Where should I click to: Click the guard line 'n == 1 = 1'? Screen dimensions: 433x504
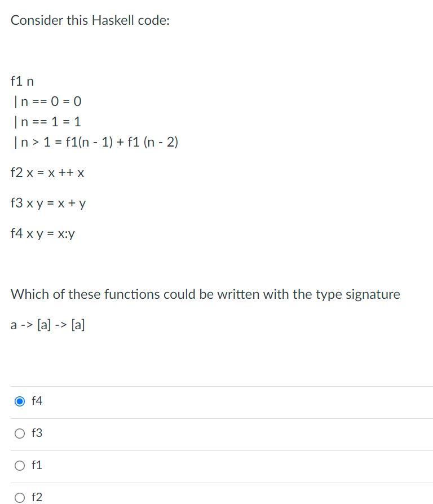click(x=47, y=122)
